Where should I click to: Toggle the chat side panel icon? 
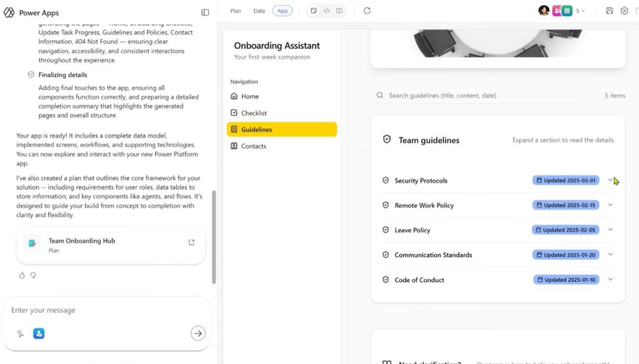coord(205,12)
